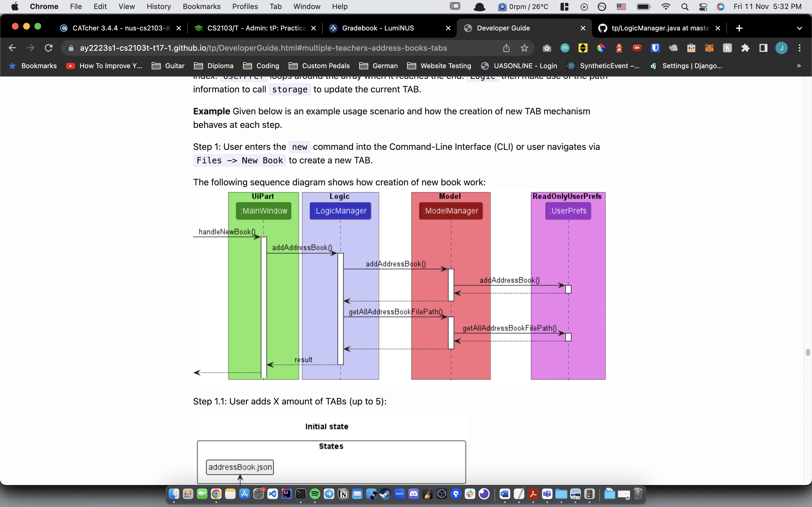Open a new tab with the plus button
The height and width of the screenshot is (507, 812).
(739, 28)
